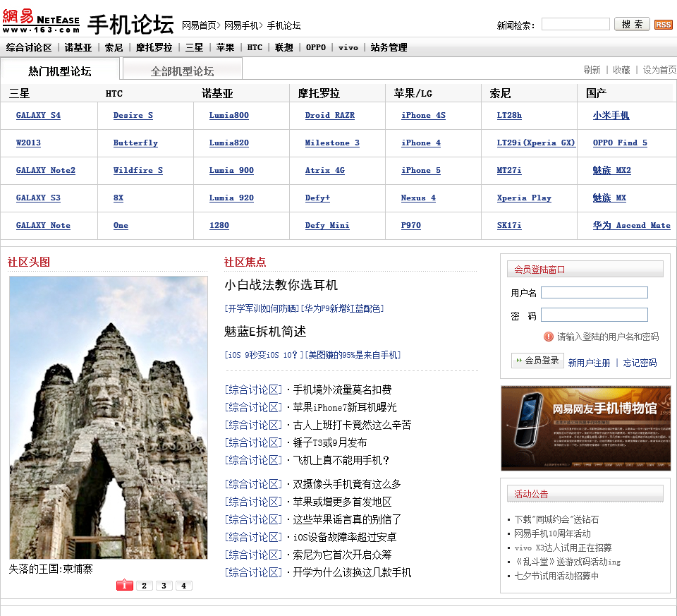Click the 刷新 refresh link
The width and height of the screenshot is (677, 616).
(x=592, y=70)
